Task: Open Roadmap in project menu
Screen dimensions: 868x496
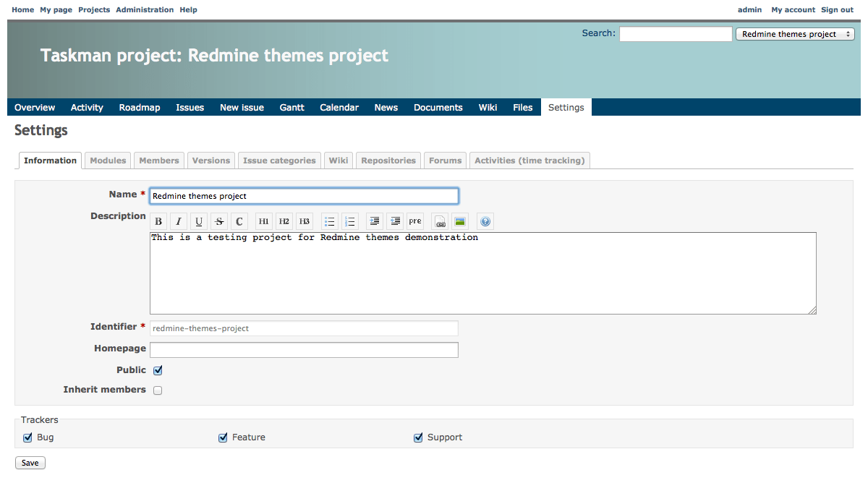Action: point(140,108)
